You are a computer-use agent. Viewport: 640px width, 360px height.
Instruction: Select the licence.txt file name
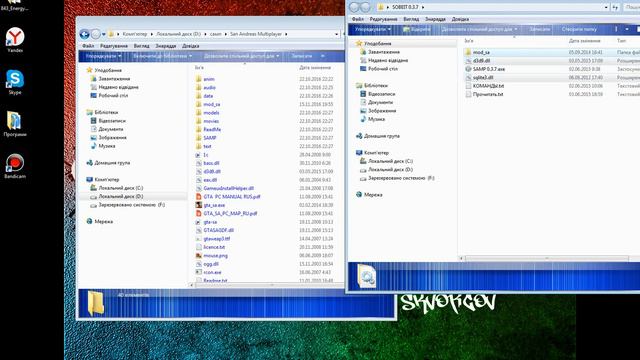pos(214,247)
